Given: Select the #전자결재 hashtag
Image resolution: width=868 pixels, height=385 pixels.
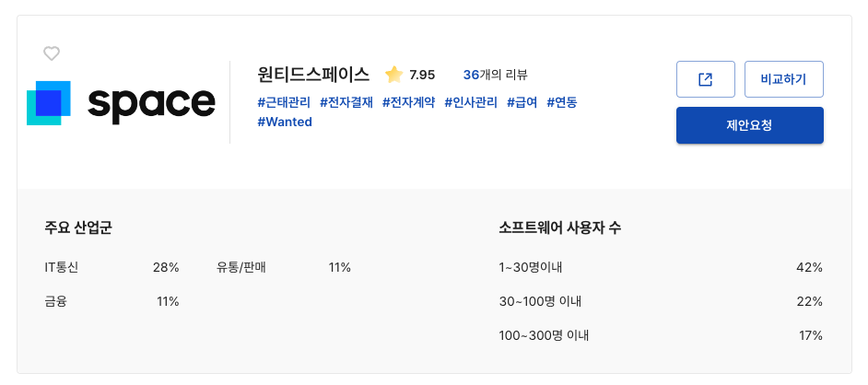Looking at the screenshot, I should coord(346,102).
